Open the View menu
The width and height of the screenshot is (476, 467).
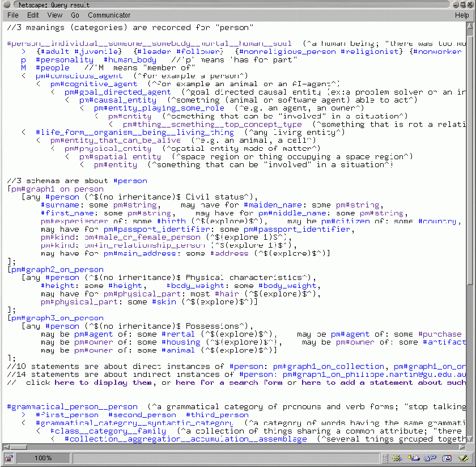coord(55,15)
